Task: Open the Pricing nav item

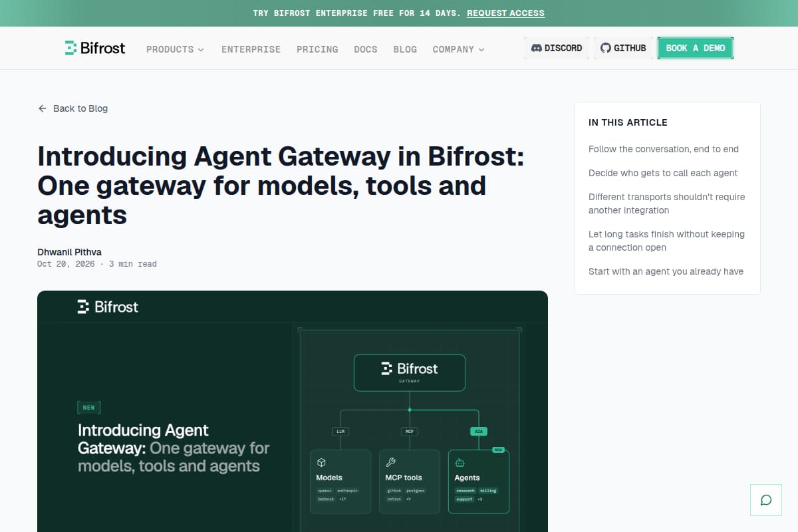Action: click(x=317, y=49)
